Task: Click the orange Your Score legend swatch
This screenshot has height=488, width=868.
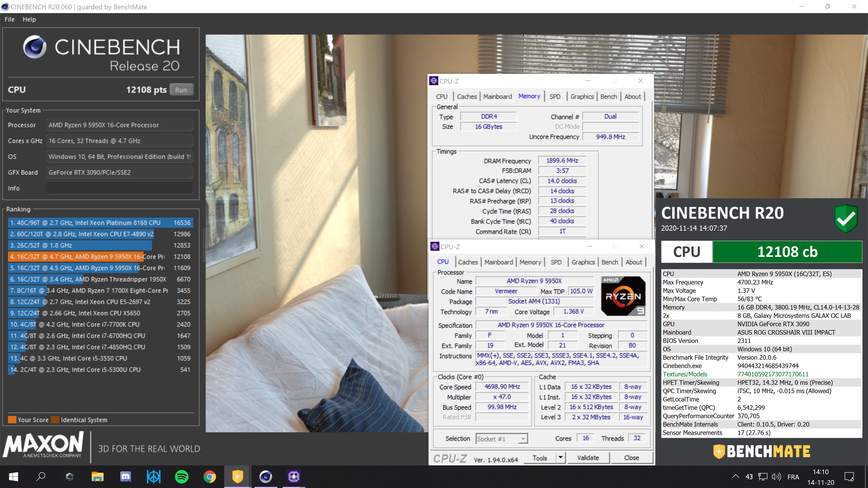Action: (x=12, y=420)
